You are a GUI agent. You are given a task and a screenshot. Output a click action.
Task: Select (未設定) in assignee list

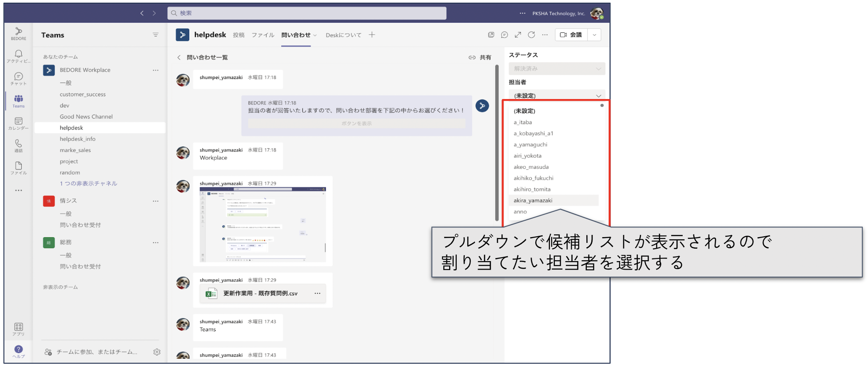525,111
